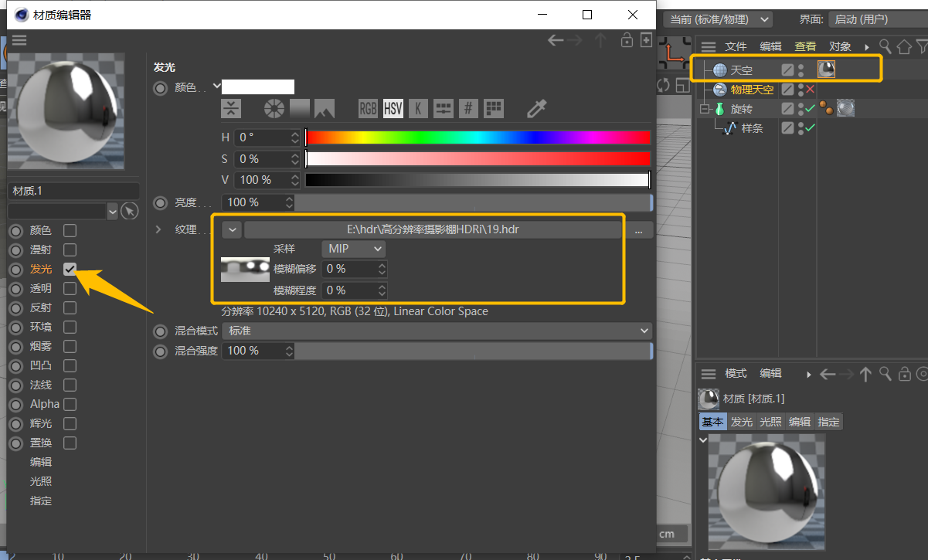This screenshot has height=560, width=928.
Task: Switch to the 光照 tab in attributes
Action: pyautogui.click(x=770, y=422)
